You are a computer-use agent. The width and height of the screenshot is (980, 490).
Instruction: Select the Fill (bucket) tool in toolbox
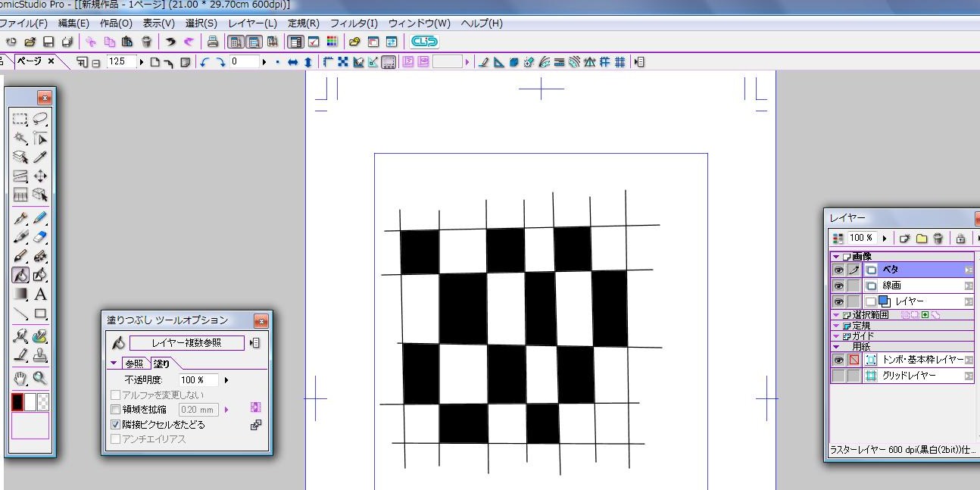coord(20,276)
